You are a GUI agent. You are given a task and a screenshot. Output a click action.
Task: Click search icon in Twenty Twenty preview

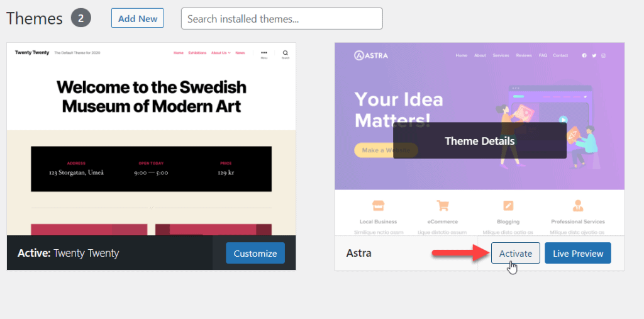pyautogui.click(x=285, y=54)
